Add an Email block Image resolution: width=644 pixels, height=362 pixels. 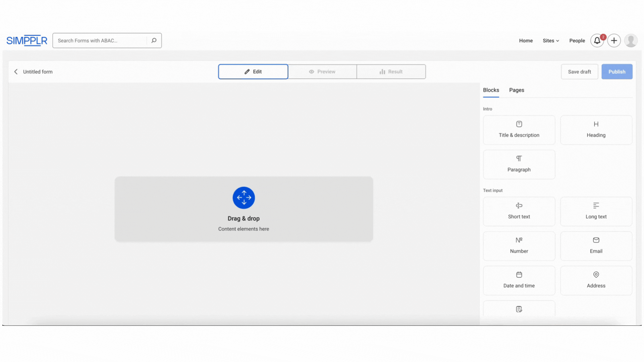coord(596,246)
